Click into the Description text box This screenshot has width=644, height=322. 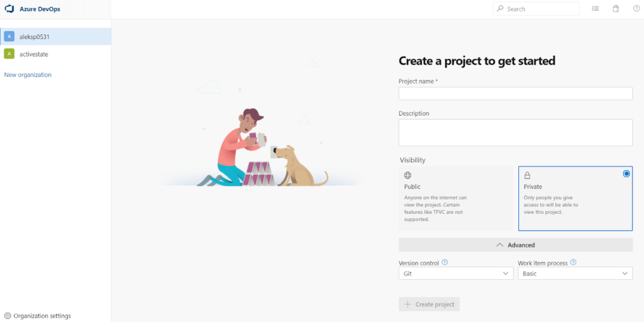pos(515,132)
